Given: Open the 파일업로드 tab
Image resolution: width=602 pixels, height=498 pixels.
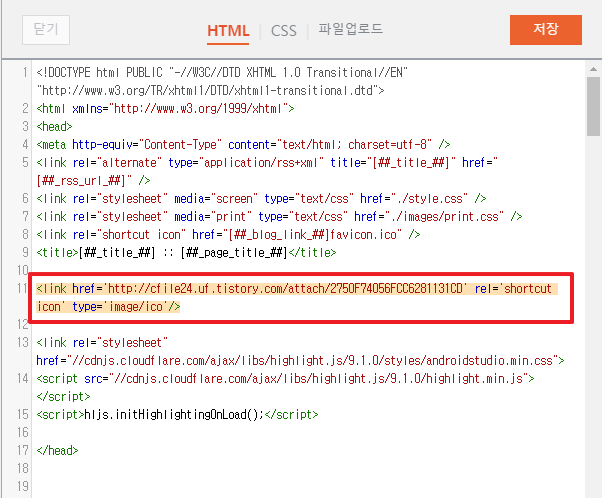Looking at the screenshot, I should point(350,30).
